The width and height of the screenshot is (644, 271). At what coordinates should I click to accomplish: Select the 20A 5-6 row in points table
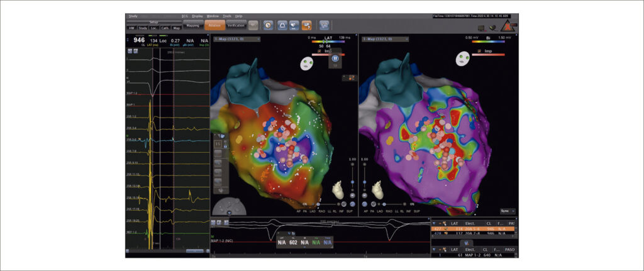474,229
